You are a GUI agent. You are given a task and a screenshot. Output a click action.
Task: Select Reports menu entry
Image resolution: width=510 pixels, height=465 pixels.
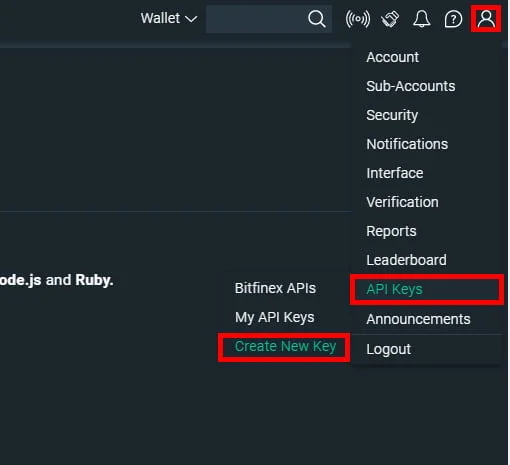click(x=391, y=231)
